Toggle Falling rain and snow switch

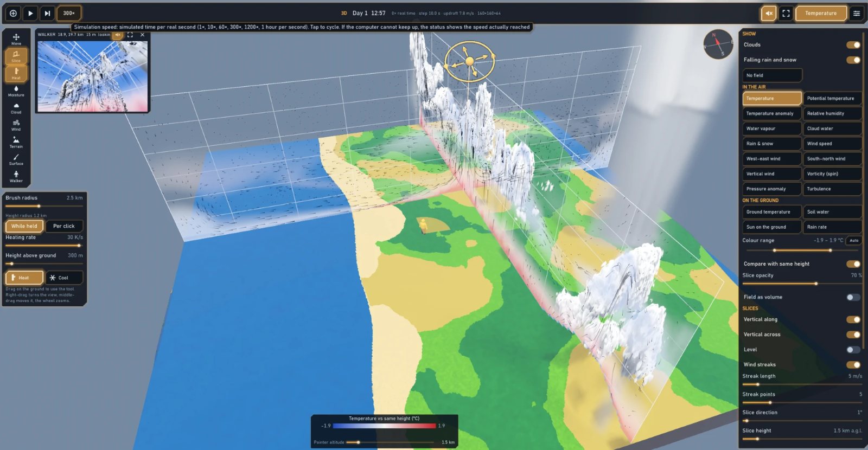click(x=853, y=60)
